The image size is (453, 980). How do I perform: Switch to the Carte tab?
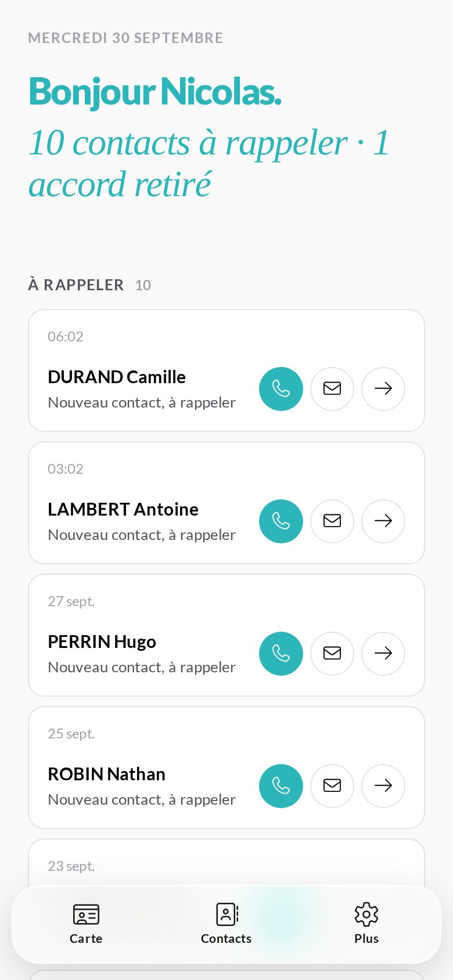pyautogui.click(x=86, y=924)
